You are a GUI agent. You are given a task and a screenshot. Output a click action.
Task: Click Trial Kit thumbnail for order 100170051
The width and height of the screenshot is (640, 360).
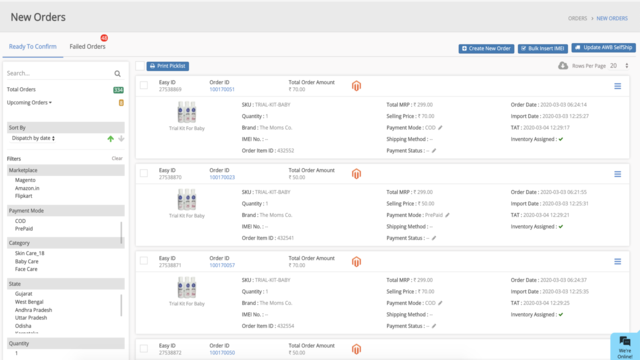tap(187, 112)
